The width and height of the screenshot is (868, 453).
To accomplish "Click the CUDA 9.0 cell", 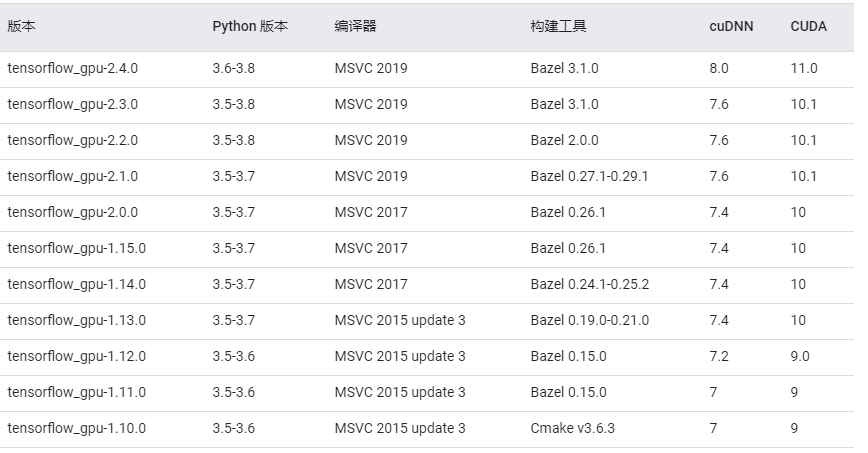I will [x=800, y=356].
